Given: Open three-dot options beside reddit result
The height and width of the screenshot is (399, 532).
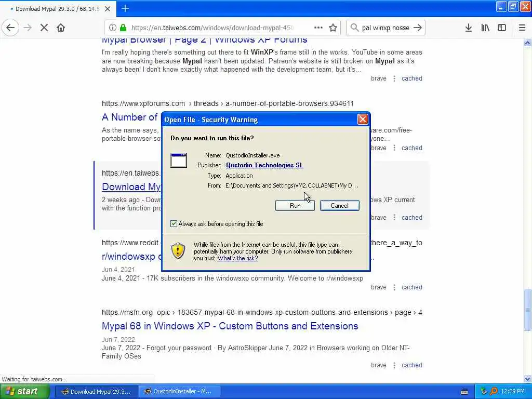Looking at the screenshot, I should [394, 287].
